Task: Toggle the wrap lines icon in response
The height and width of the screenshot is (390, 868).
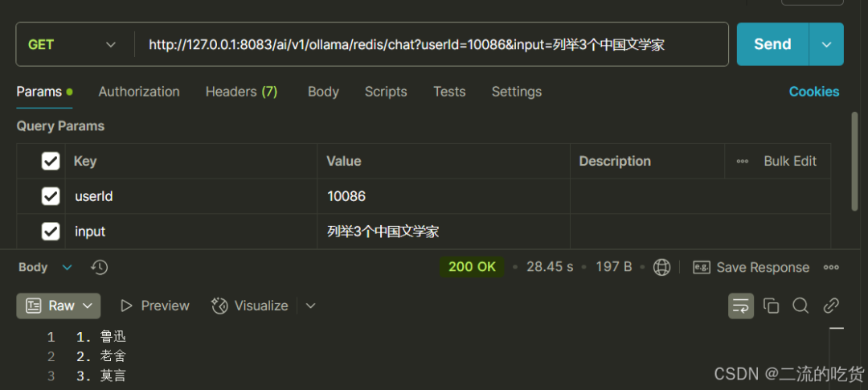Action: point(741,306)
